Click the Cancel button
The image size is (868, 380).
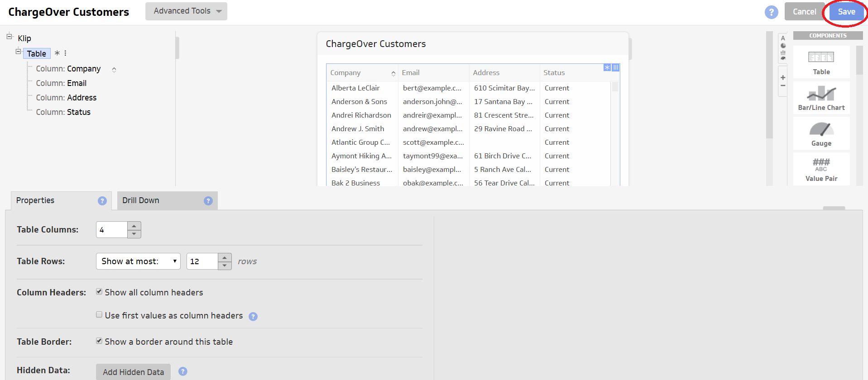(x=804, y=12)
